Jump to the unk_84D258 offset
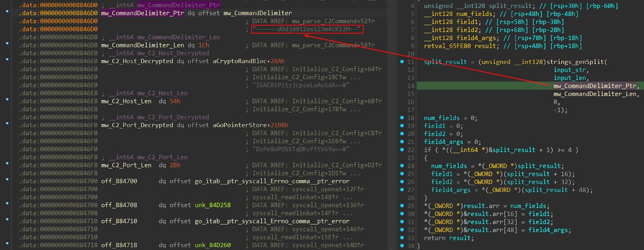 (x=213, y=205)
